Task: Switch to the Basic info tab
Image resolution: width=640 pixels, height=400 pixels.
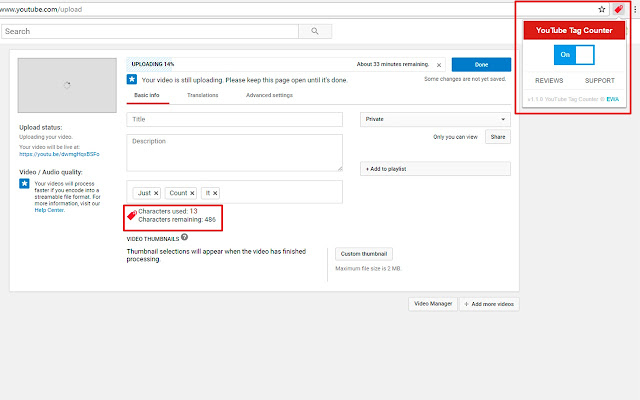Action: click(x=147, y=95)
